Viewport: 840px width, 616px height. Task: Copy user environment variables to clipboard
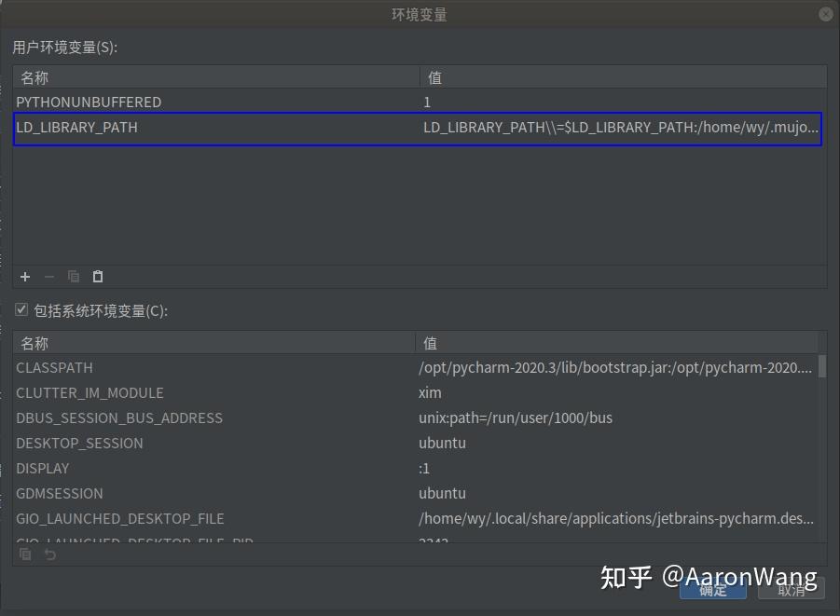coord(73,276)
